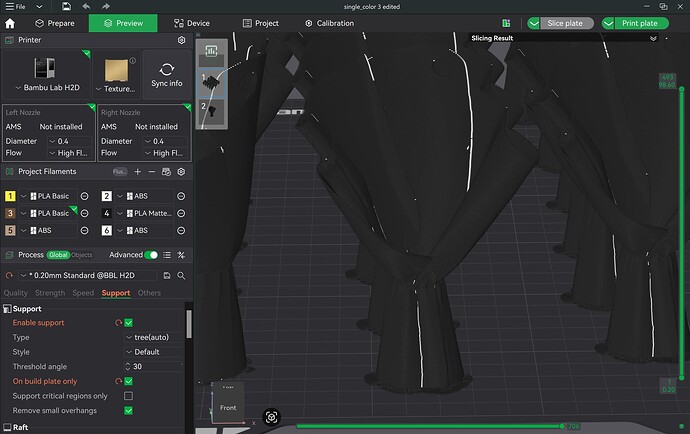Open Slice plate dropdown arrow

pos(534,23)
